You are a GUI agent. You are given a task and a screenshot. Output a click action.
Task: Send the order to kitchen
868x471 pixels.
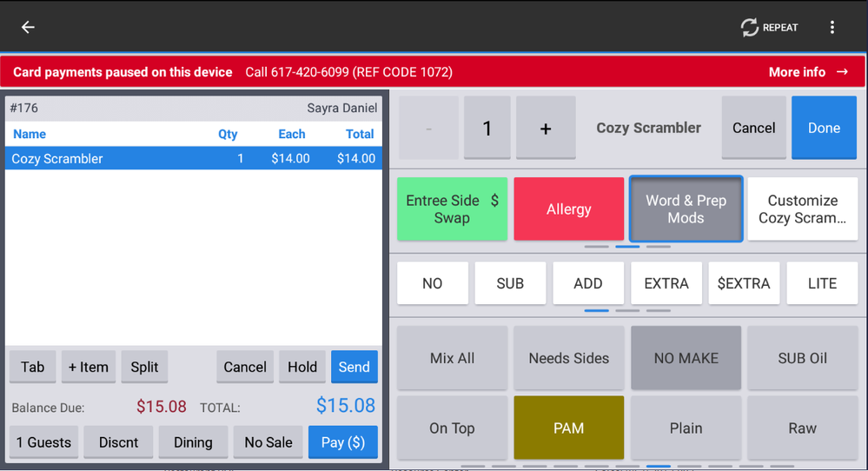tap(354, 367)
